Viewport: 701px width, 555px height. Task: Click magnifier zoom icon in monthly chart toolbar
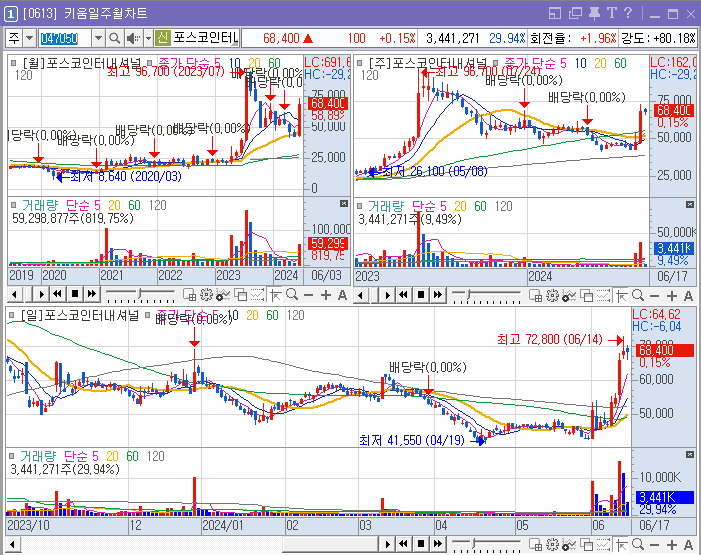click(x=292, y=294)
